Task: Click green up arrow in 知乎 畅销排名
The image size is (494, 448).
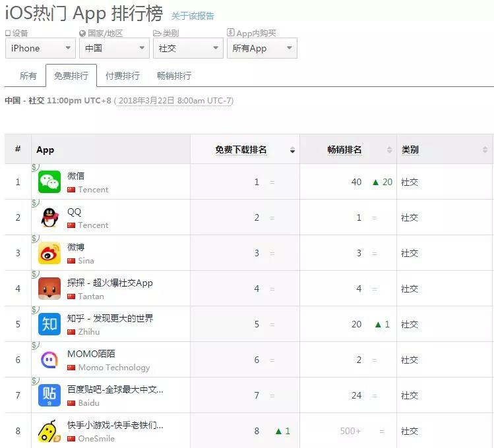Action: click(378, 324)
